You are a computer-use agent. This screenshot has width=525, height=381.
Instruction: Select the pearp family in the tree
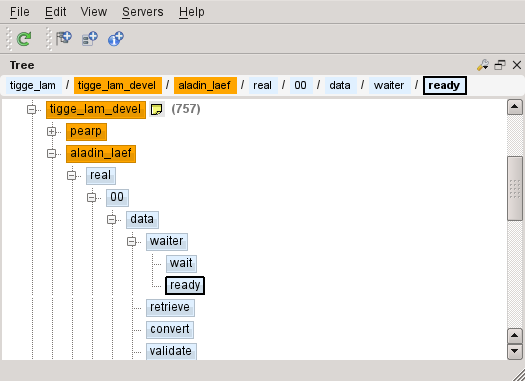click(86, 132)
